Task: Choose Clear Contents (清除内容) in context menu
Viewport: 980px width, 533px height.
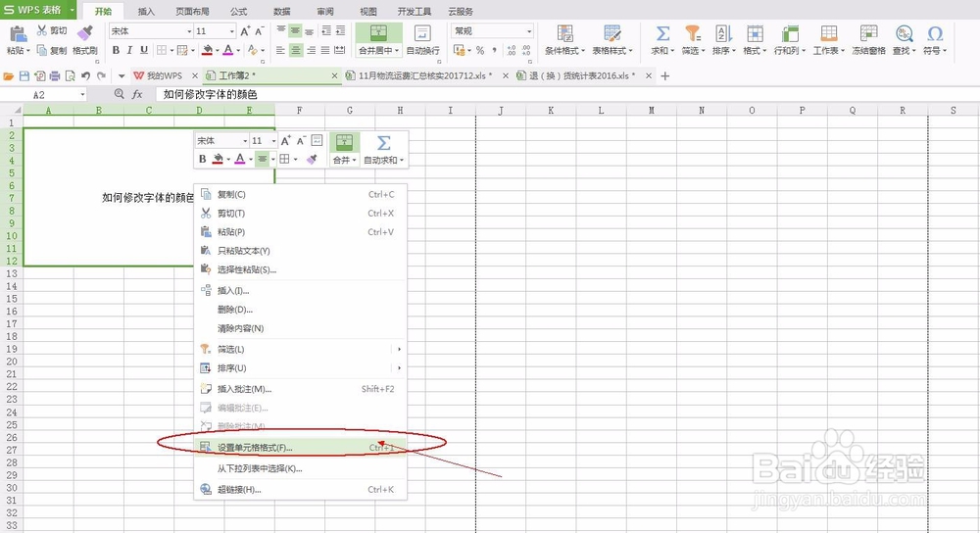Action: 301,328
